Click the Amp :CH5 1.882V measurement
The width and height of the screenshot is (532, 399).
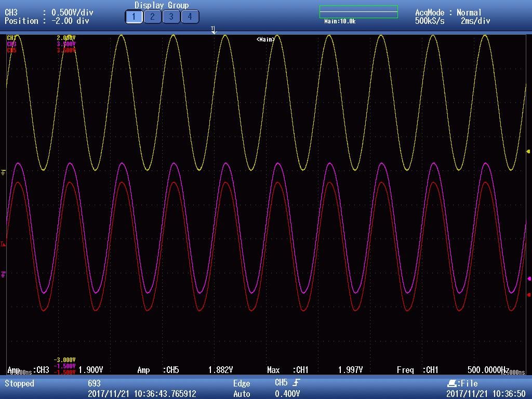tap(185, 370)
